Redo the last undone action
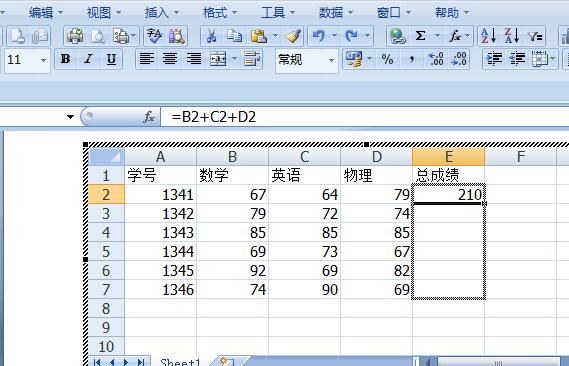This screenshot has height=366, width=569. tap(352, 36)
